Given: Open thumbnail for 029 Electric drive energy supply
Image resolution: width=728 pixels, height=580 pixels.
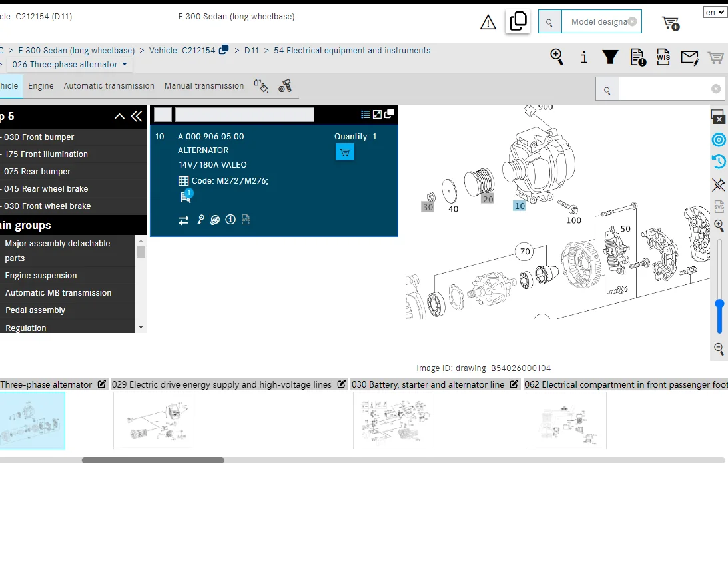Looking at the screenshot, I should click(154, 420).
